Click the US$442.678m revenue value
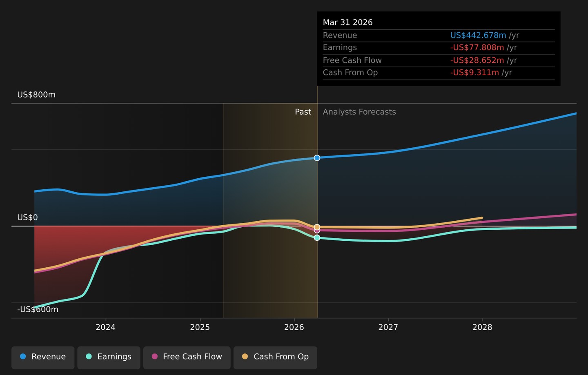588x375 pixels. (x=478, y=36)
